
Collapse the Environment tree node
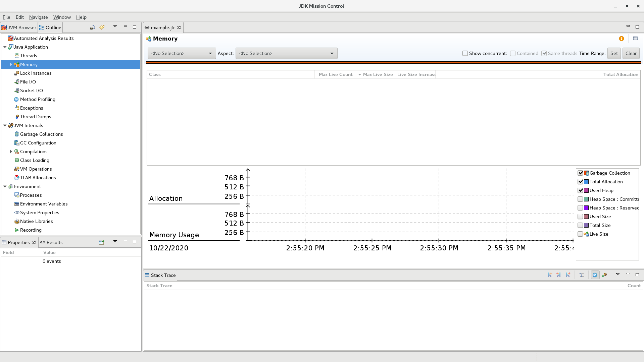click(x=5, y=186)
